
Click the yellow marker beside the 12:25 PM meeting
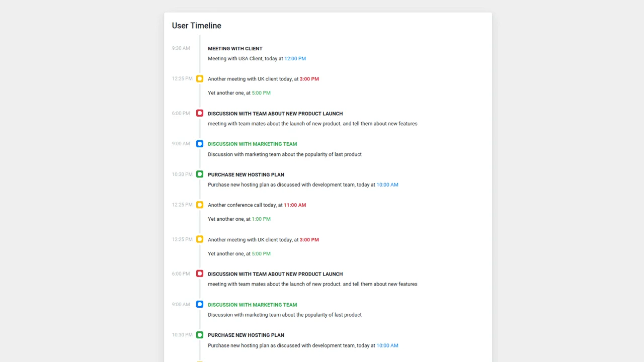pos(200,78)
